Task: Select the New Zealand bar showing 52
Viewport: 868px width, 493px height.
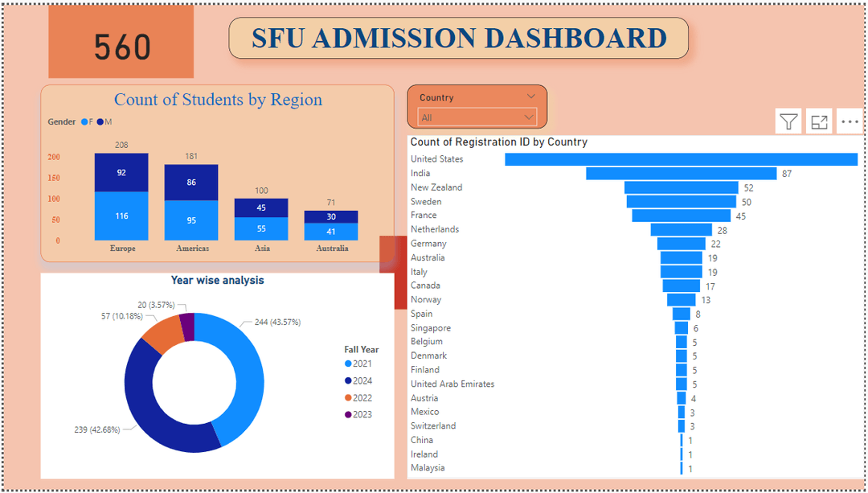Action: (681, 187)
